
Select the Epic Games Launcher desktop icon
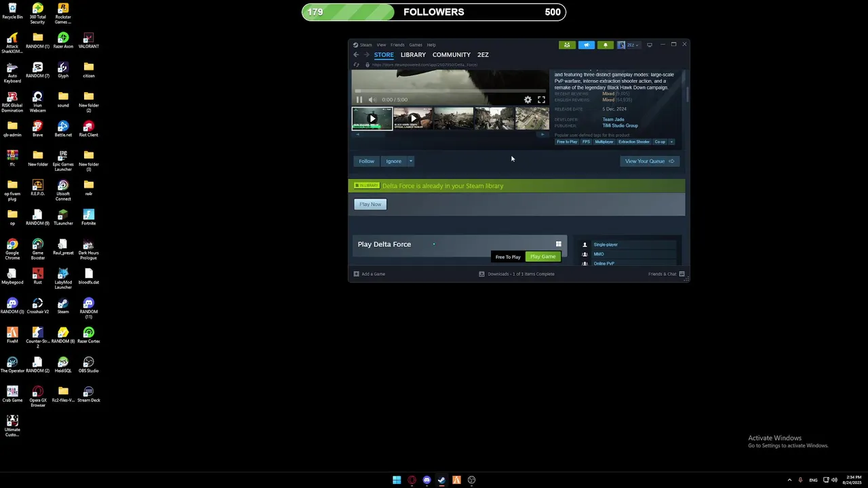(63, 160)
